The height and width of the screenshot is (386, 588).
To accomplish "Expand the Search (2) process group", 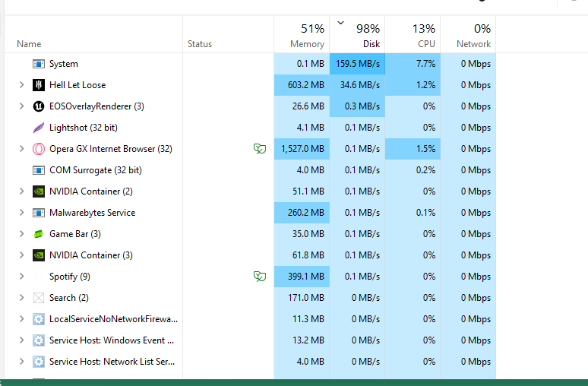I will [22, 298].
